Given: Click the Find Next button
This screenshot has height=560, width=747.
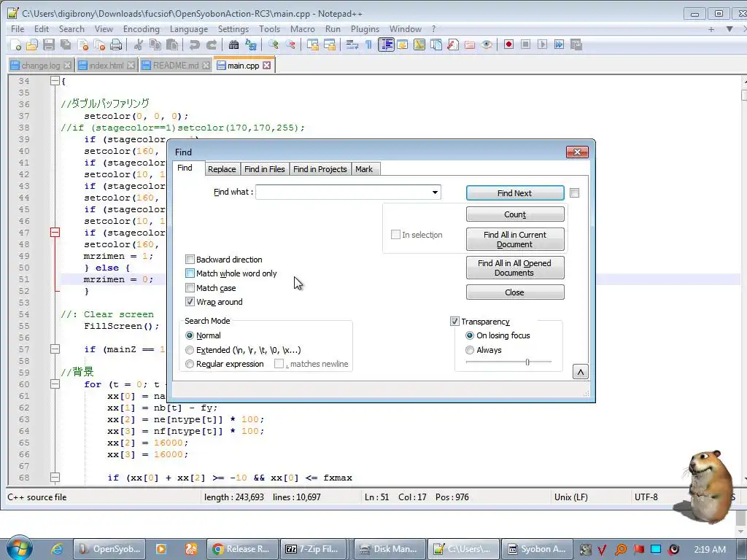Looking at the screenshot, I should [515, 192].
